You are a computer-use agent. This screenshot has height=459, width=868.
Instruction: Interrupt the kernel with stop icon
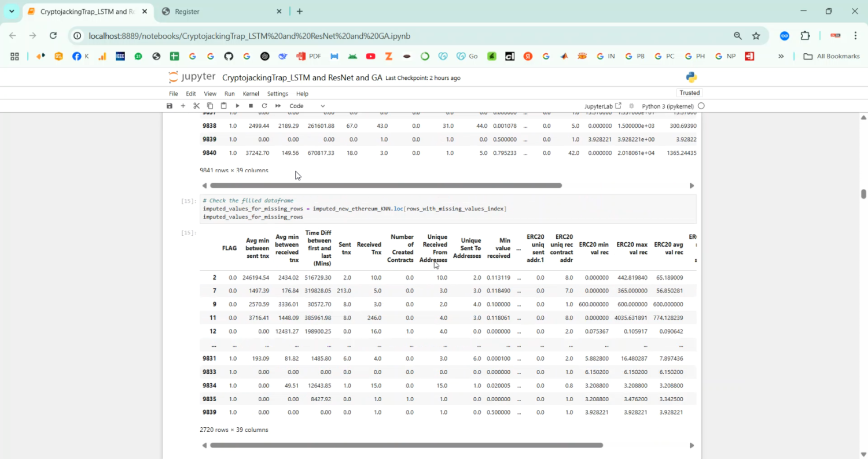pos(251,106)
